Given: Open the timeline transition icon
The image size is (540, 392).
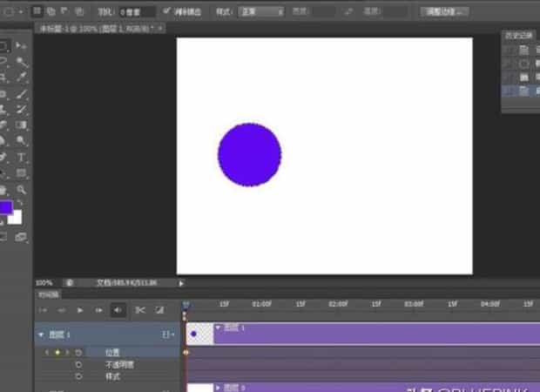Looking at the screenshot, I should (x=159, y=309).
